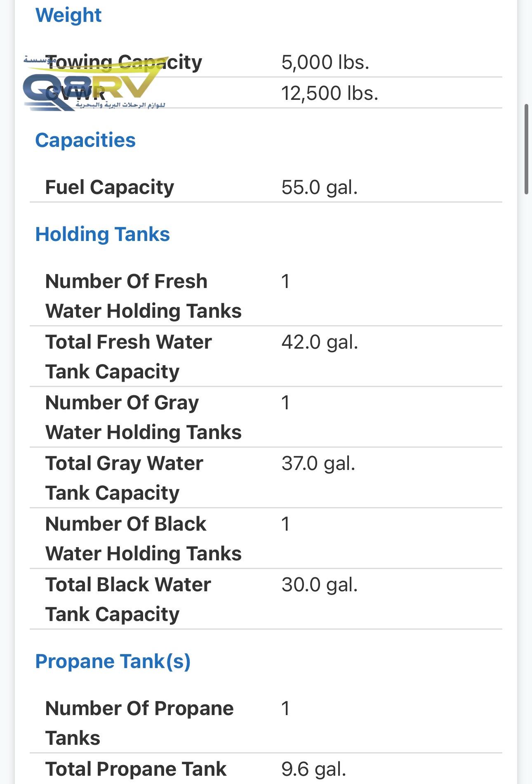
Task: Click the 42.0 gal. fresh water value
Action: [x=320, y=342]
